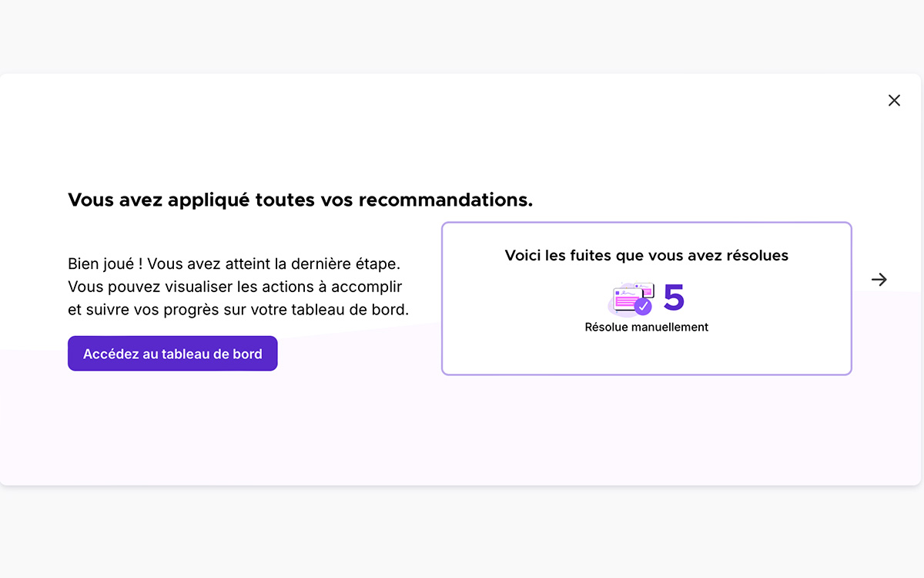
Task: Click the right arrow beside the summary card
Action: [879, 280]
